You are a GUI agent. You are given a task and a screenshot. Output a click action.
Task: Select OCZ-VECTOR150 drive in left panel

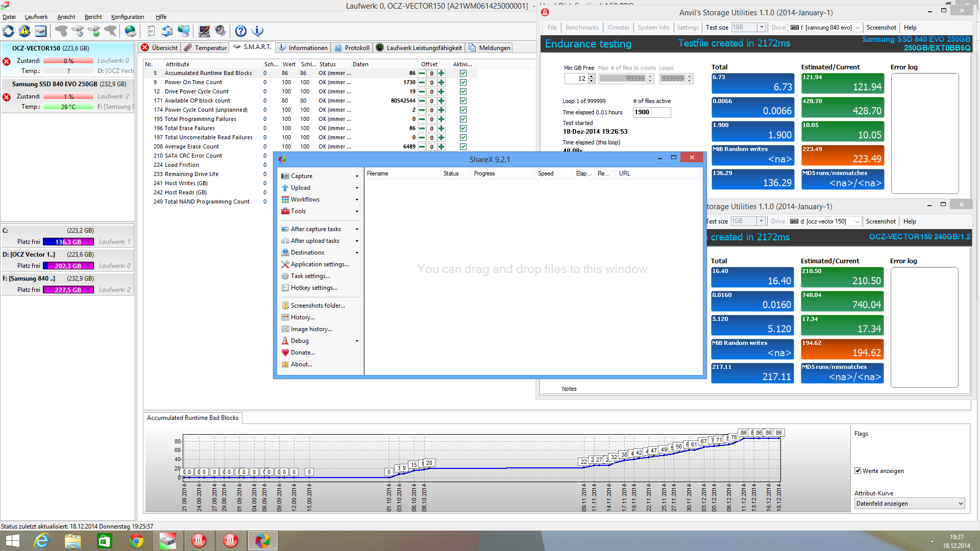[x=68, y=60]
